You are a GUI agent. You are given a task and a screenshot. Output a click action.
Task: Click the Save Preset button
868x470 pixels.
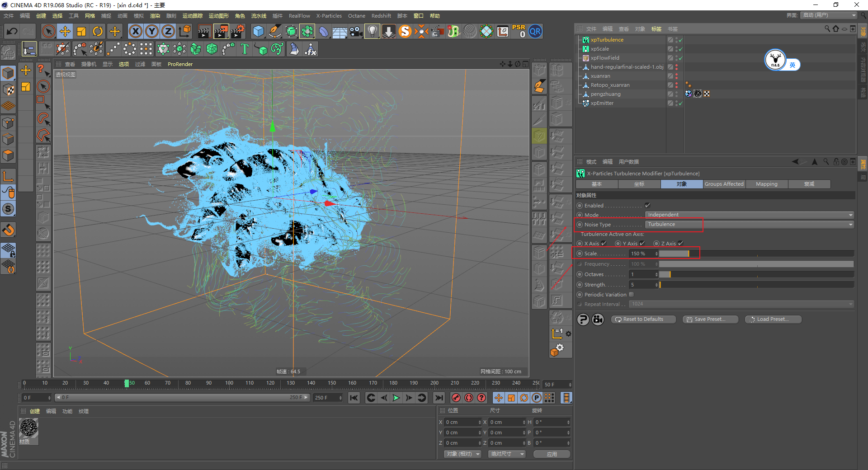pos(710,320)
